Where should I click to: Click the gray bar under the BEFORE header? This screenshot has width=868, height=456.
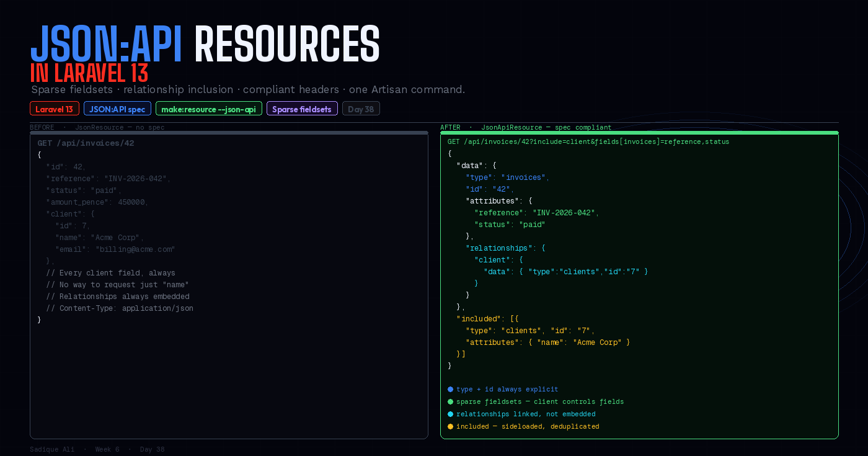(229, 132)
